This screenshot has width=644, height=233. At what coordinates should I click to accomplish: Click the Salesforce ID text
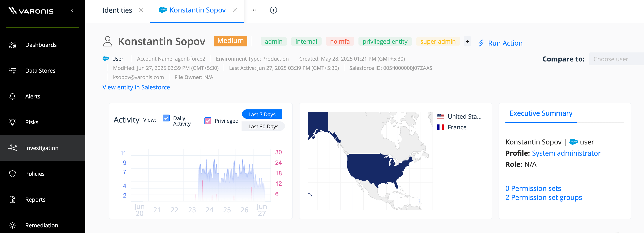coord(390,68)
